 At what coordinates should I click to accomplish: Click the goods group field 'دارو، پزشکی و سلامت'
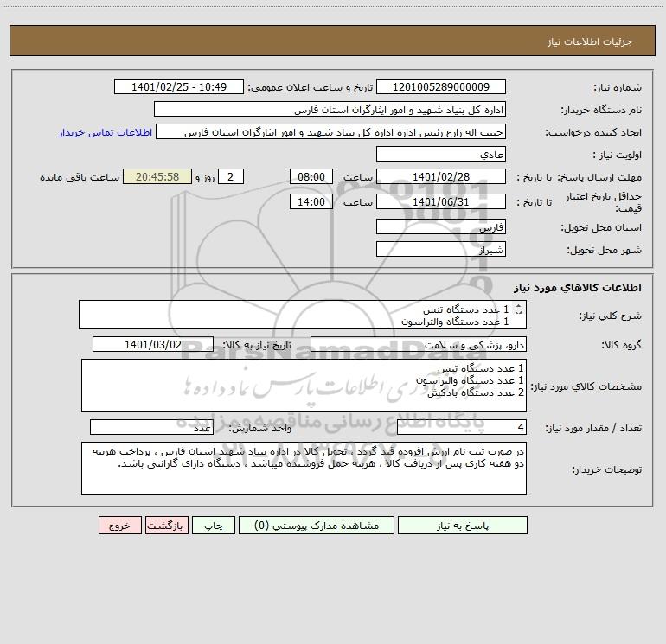[419, 344]
